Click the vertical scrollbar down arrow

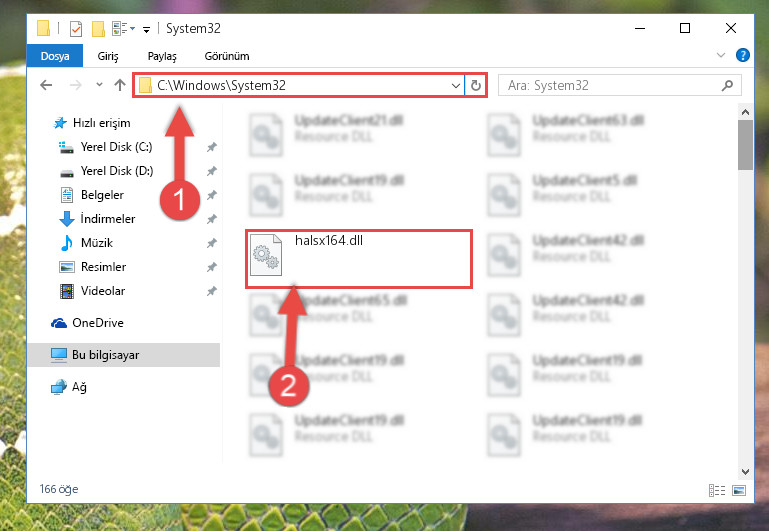[x=745, y=472]
